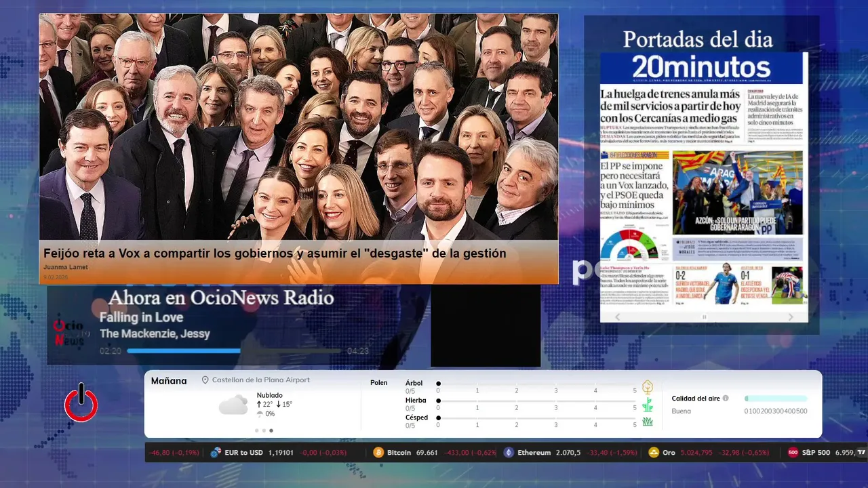Click the 'Mañana' forecast label
Image resolution: width=868 pixels, height=488 pixels.
click(x=169, y=381)
